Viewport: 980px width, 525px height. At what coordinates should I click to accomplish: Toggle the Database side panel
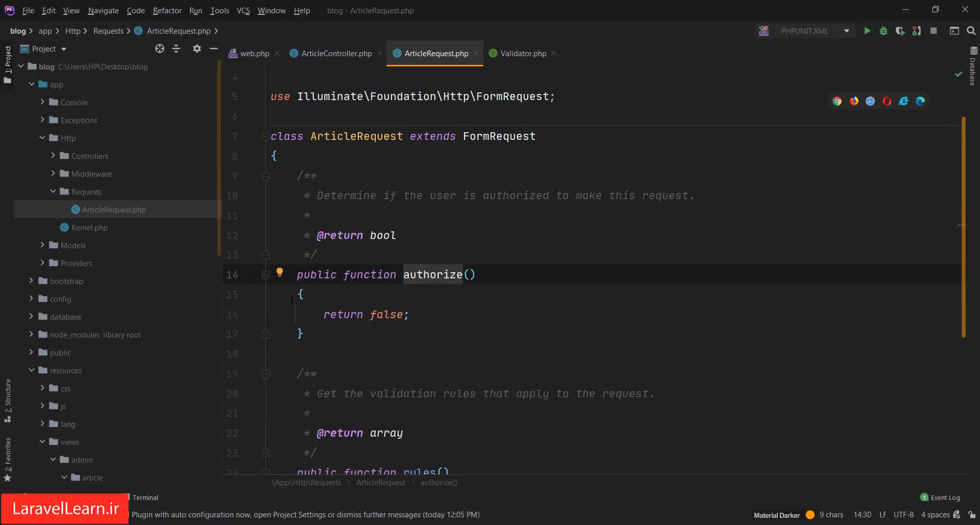973,66
